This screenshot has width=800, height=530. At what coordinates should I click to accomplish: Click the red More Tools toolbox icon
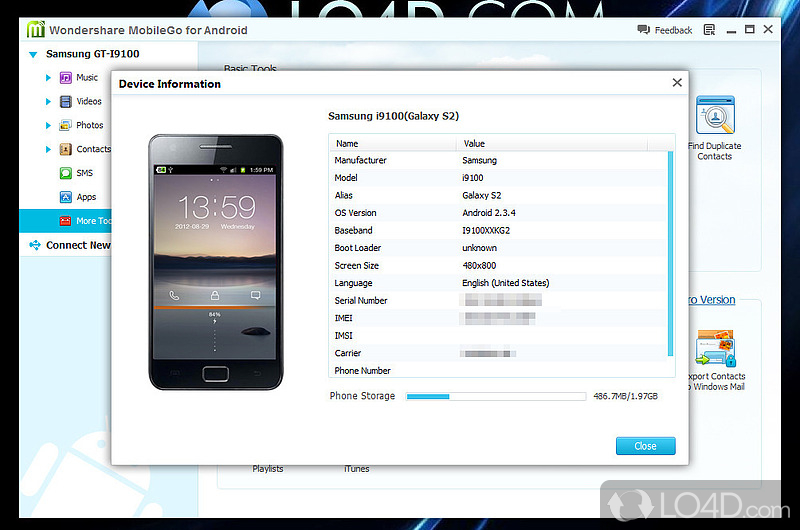tap(65, 221)
